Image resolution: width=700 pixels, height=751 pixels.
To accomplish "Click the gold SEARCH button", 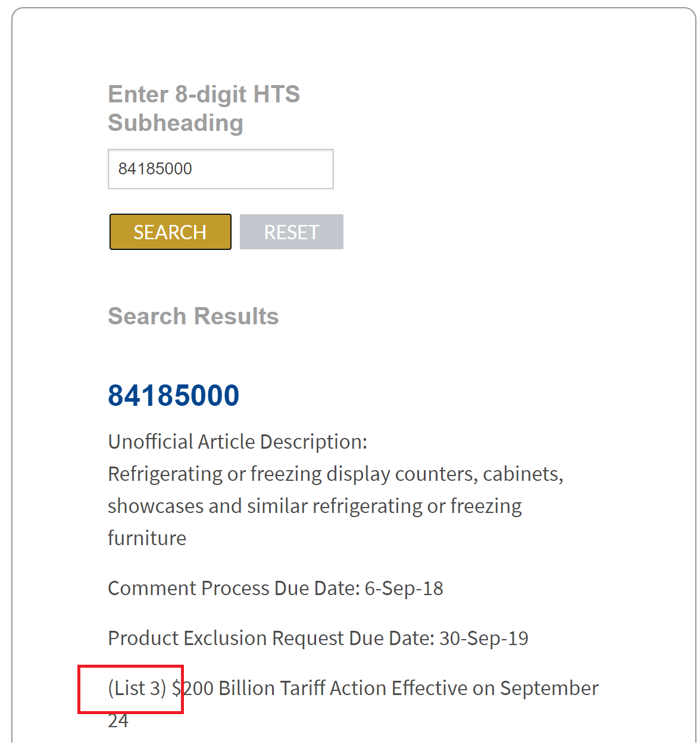I will coord(170,231).
